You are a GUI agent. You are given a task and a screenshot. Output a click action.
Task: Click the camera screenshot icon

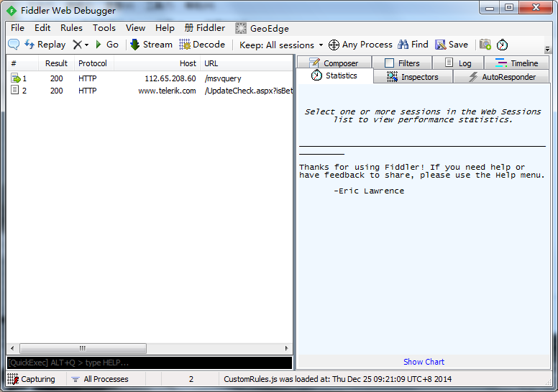pyautogui.click(x=485, y=45)
